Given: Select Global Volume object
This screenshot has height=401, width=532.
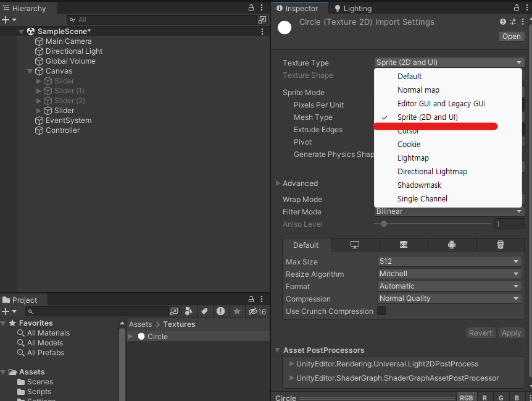Looking at the screenshot, I should [70, 61].
